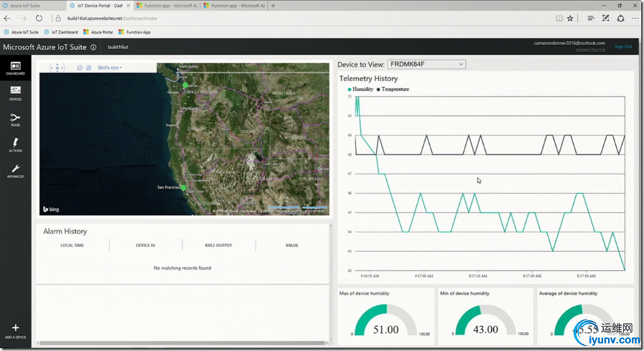This screenshot has height=351, width=644.
Task: Click the Sign Out link
Action: (x=623, y=46)
